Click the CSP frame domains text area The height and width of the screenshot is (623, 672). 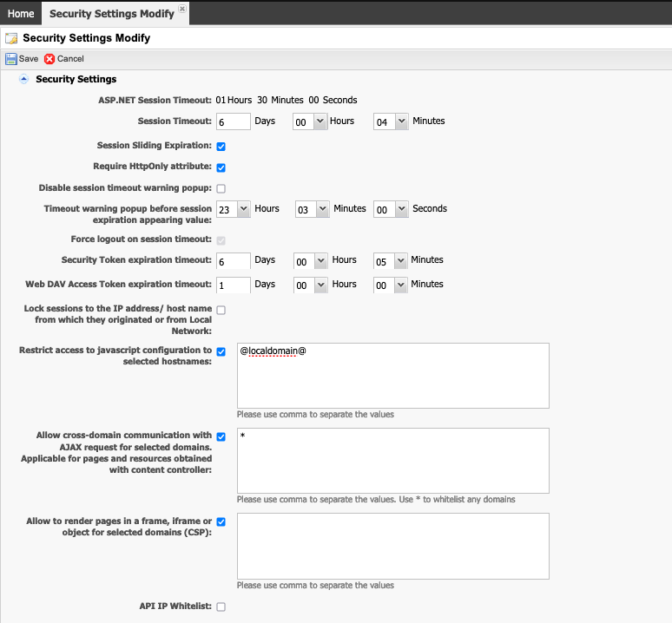click(393, 546)
